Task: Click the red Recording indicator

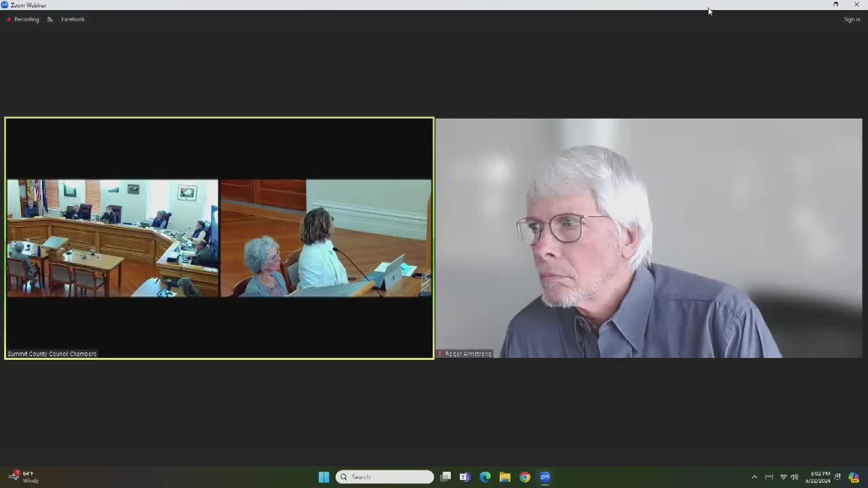Action: pyautogui.click(x=23, y=19)
